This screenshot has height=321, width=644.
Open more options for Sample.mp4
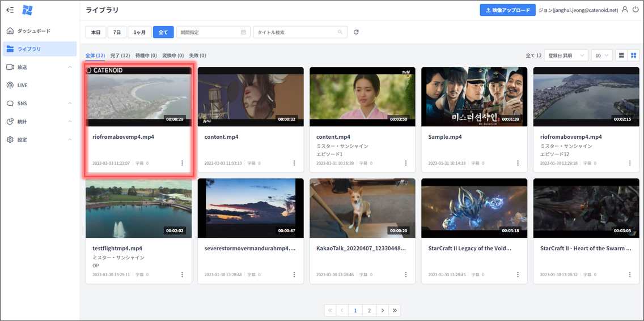coord(518,163)
